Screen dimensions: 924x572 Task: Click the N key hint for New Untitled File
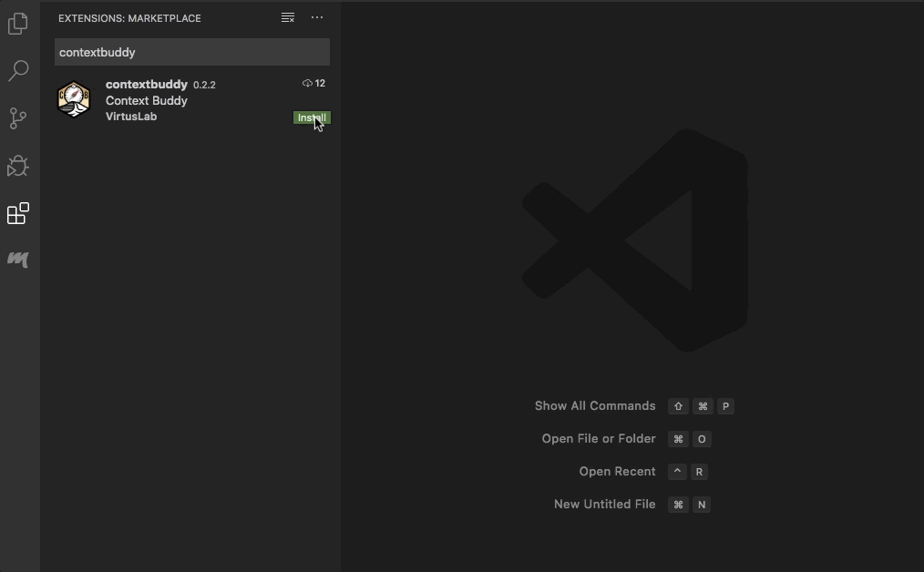pyautogui.click(x=702, y=505)
